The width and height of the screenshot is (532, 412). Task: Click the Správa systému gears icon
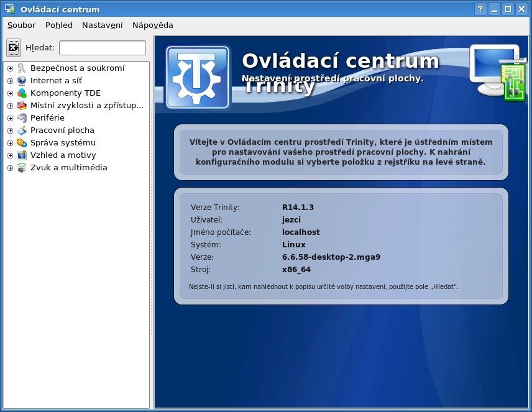[22, 143]
